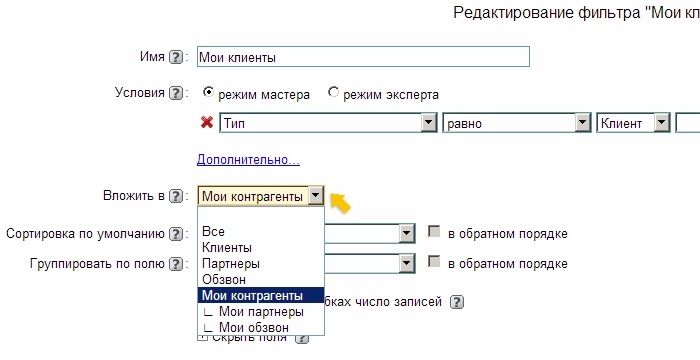Open help icon beside Группировать по полю
This screenshot has height=360, width=700.
[176, 264]
